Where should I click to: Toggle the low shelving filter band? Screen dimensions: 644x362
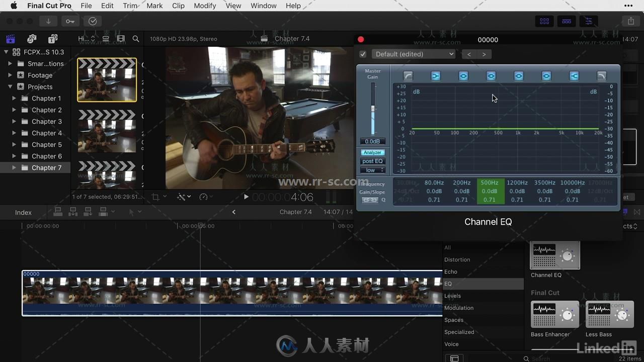click(x=436, y=76)
